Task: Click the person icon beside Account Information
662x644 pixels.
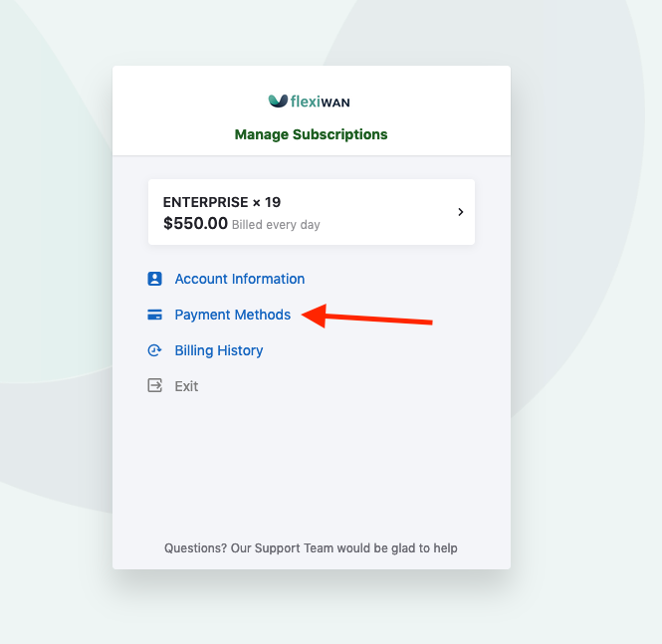Action: pos(154,279)
